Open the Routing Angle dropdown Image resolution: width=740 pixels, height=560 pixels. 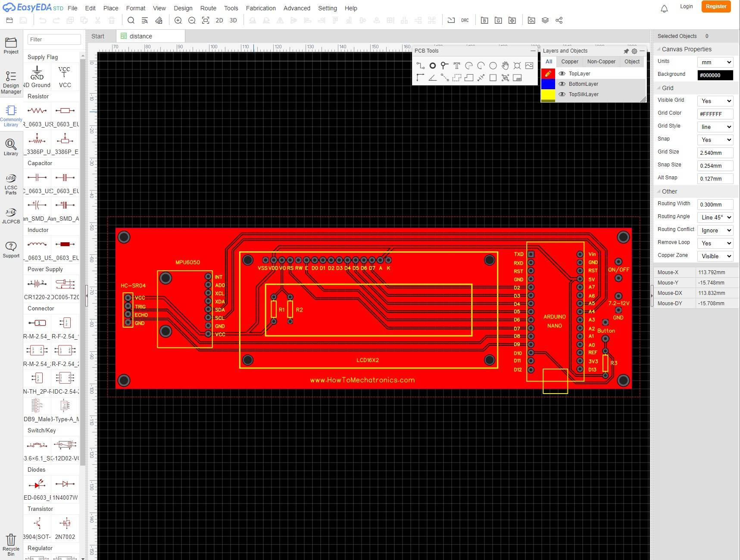[x=715, y=217]
